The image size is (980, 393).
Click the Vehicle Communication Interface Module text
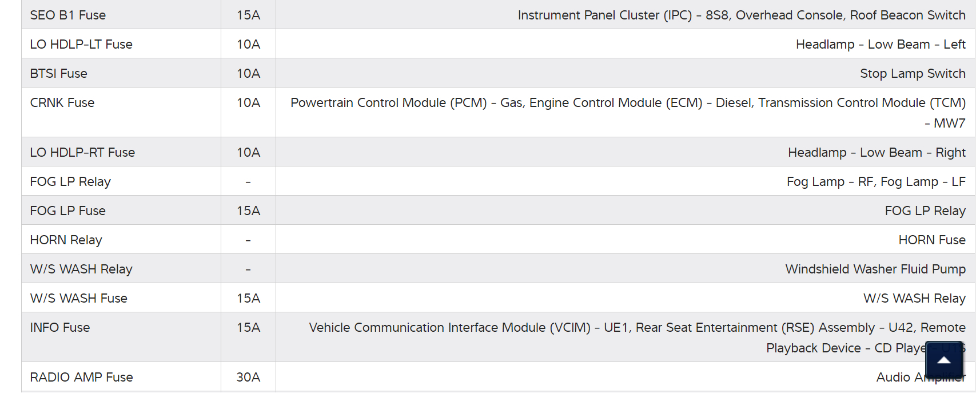pos(637,328)
